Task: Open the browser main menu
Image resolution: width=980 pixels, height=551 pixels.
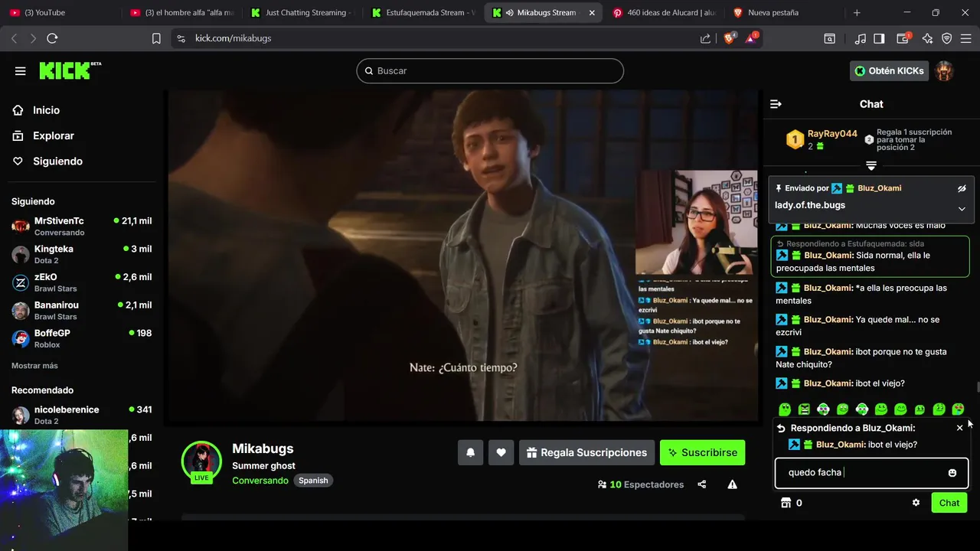Action: click(966, 38)
